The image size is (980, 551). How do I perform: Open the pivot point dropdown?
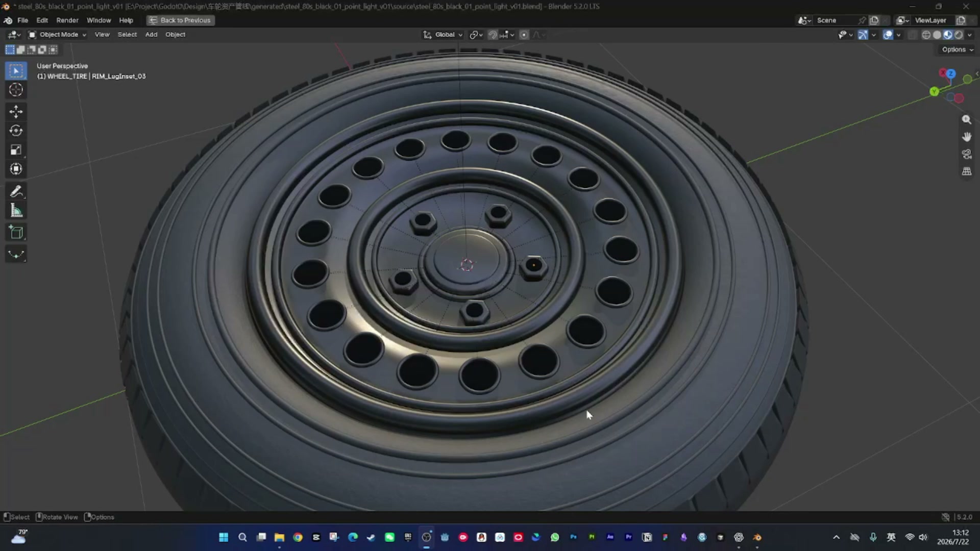pos(476,35)
